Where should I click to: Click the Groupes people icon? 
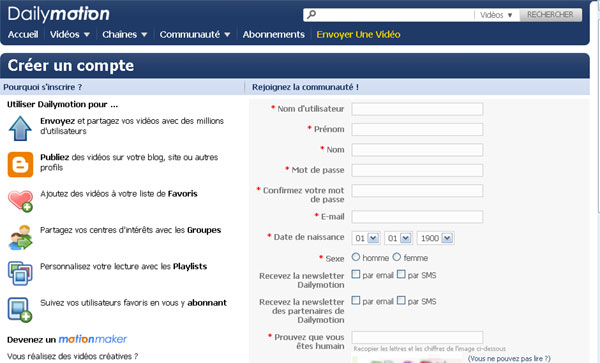click(x=20, y=237)
